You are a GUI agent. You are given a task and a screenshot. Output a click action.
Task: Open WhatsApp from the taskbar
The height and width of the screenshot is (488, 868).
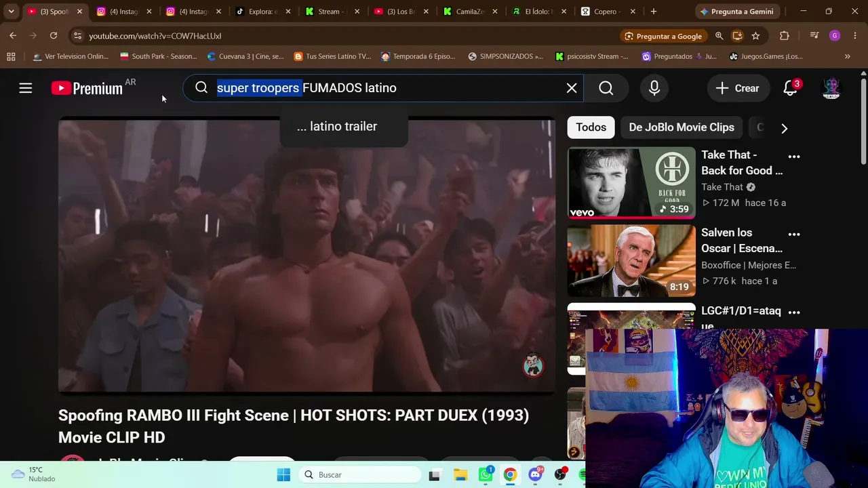[486, 475]
